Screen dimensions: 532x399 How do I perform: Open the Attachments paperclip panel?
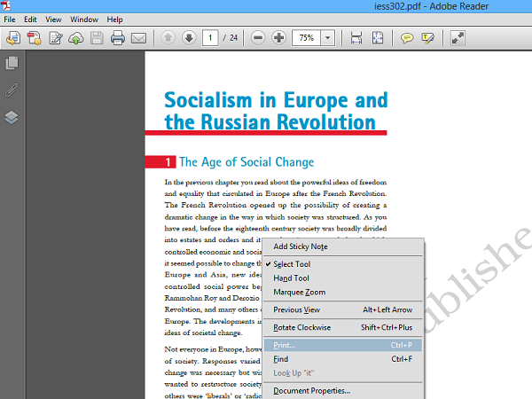[12, 90]
